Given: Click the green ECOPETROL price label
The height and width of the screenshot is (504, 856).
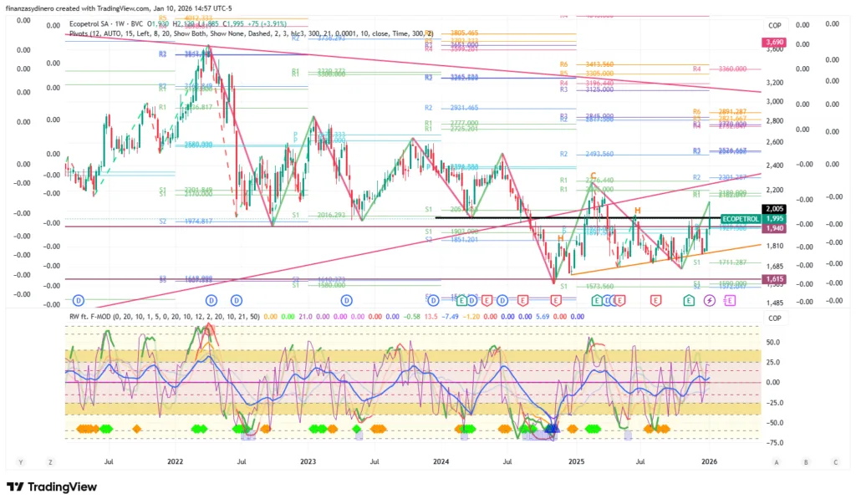Looking at the screenshot, I should pyautogui.click(x=739, y=218).
